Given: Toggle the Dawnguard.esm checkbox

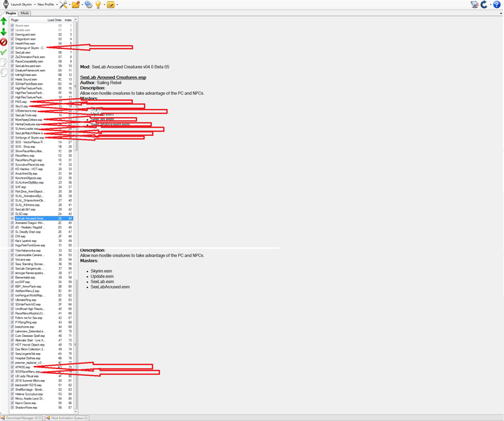Looking at the screenshot, I should pyautogui.click(x=12, y=34).
